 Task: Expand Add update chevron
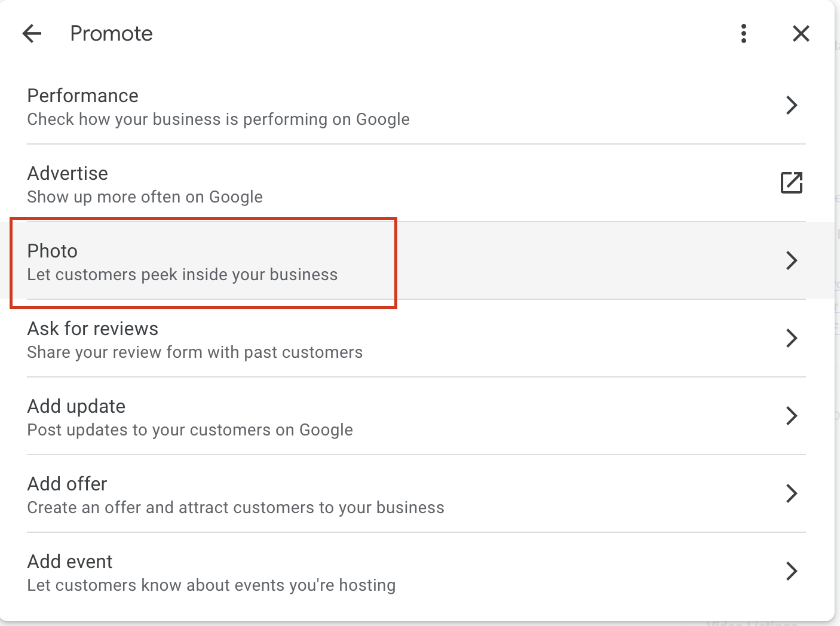point(792,416)
